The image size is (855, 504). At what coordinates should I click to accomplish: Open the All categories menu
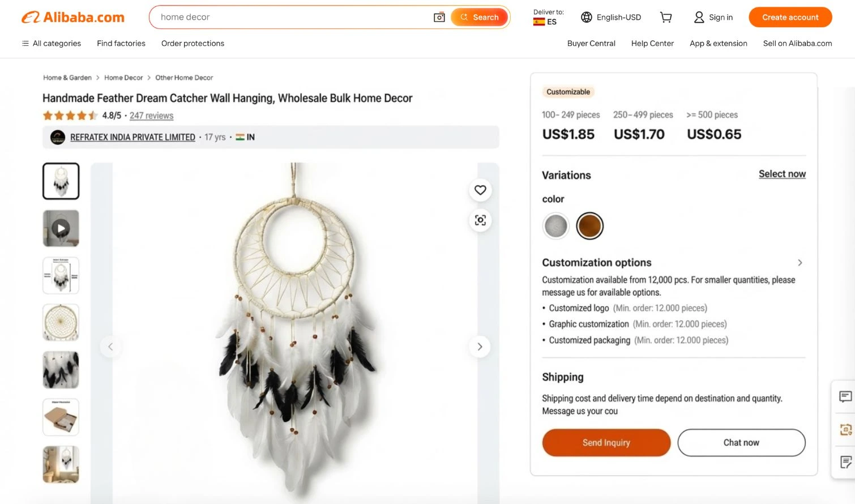click(52, 44)
